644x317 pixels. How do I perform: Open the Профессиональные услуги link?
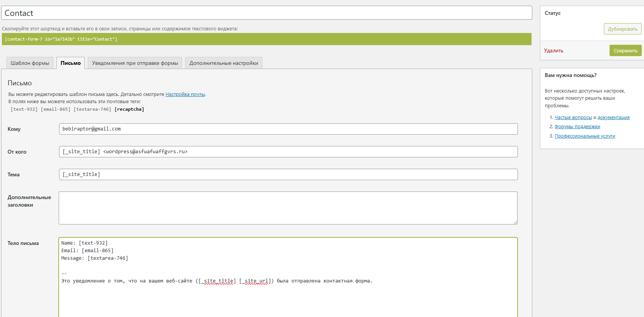point(585,136)
